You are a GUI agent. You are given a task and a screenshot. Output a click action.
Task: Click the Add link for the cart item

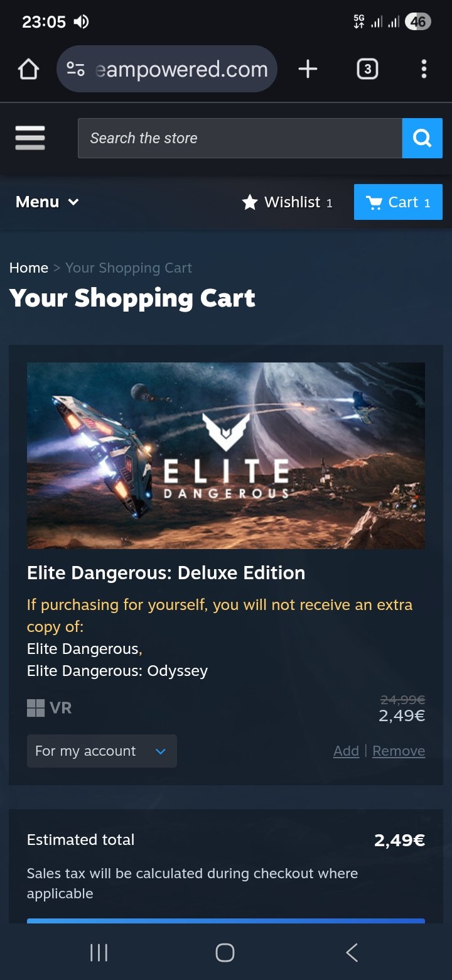coord(346,751)
